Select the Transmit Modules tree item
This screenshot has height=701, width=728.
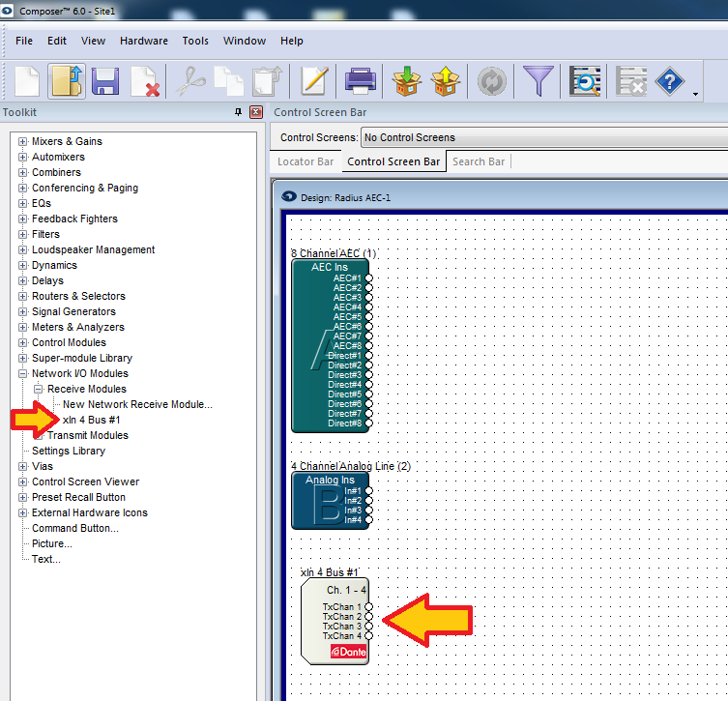(88, 435)
